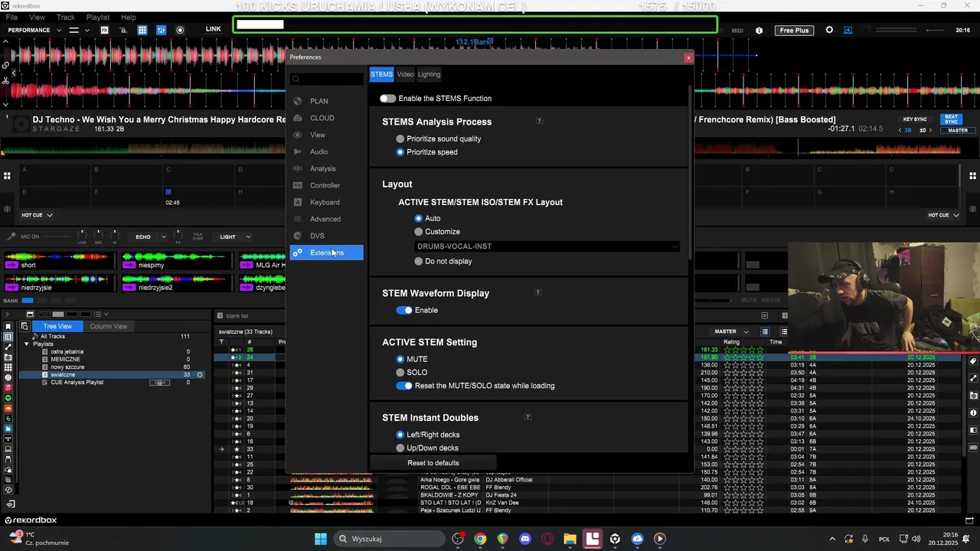980x551 pixels.
Task: Click the Windows Start button
Action: point(321,539)
